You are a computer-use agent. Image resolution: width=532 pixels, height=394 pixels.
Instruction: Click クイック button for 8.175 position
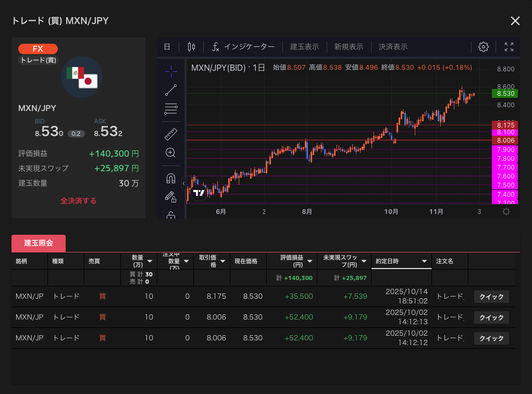(x=491, y=297)
